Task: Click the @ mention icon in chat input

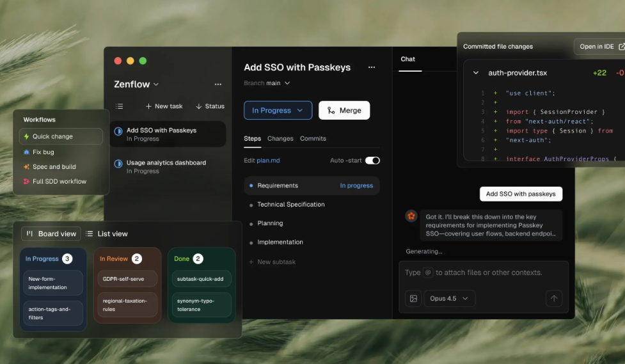Action: (x=428, y=273)
